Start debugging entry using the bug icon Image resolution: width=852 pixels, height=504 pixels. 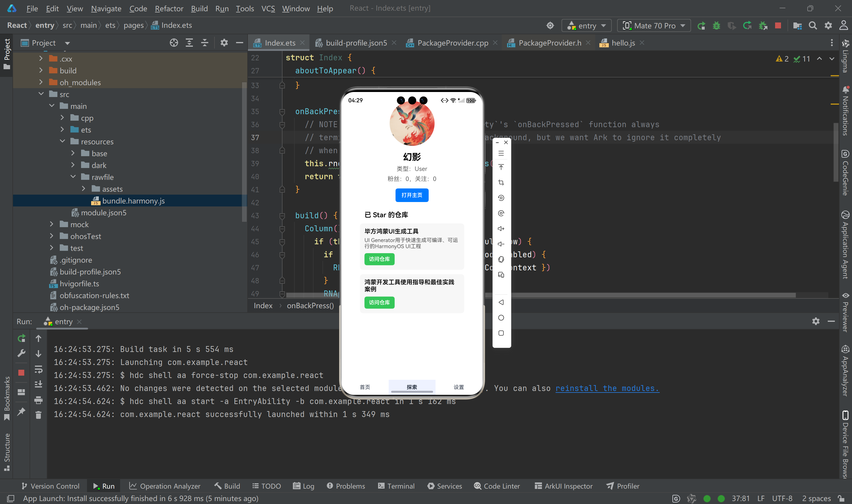click(717, 25)
